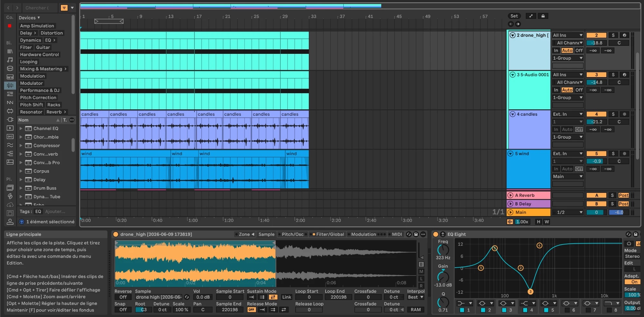Toggle Post on A Reverb return

coord(623,195)
